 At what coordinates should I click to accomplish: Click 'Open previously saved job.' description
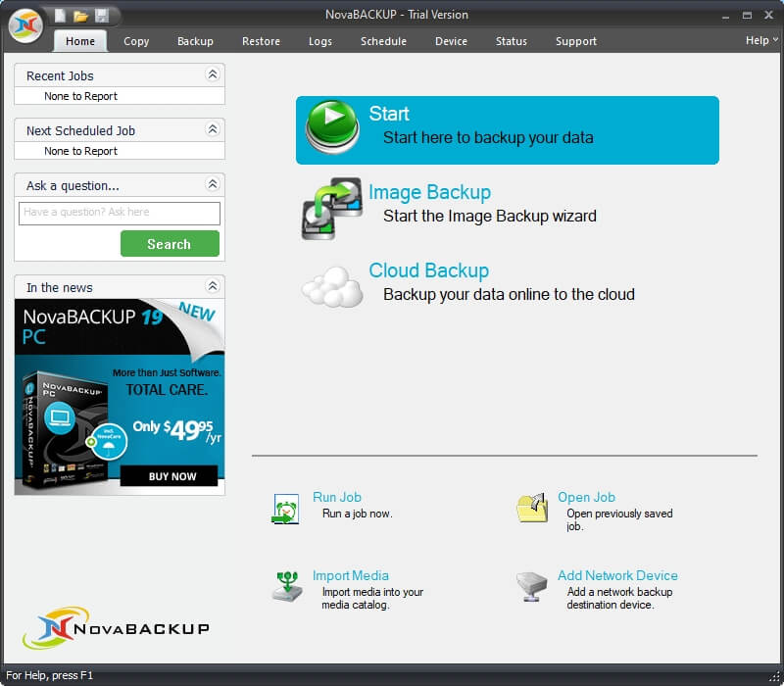(x=619, y=520)
